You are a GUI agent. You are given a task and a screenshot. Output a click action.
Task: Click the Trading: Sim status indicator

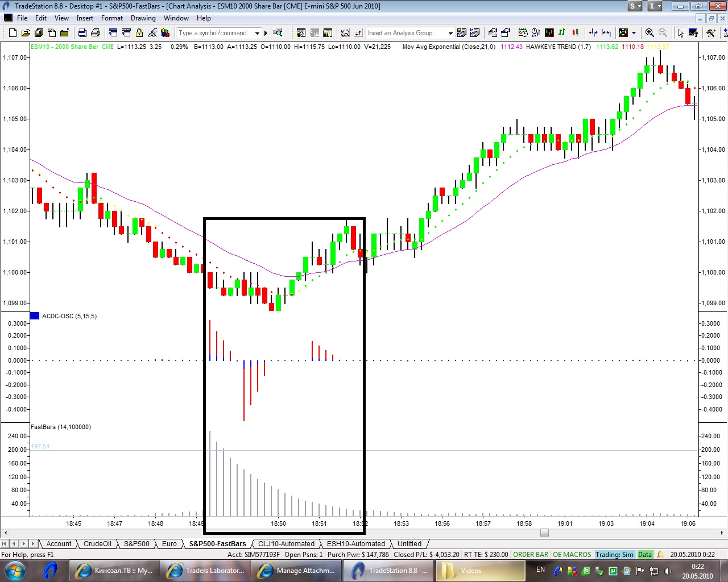[615, 555]
